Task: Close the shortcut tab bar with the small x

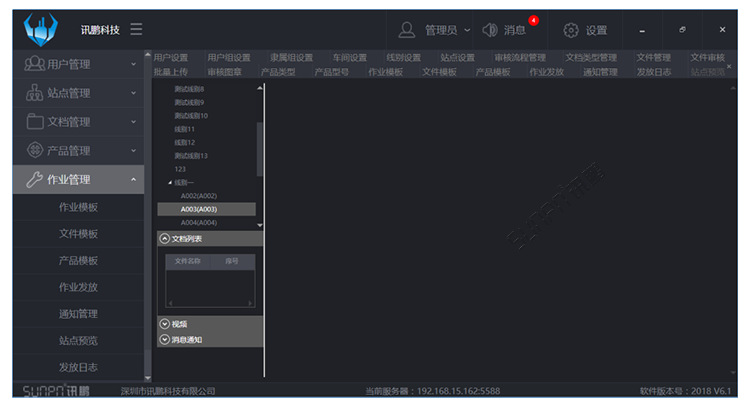Action: point(729,66)
